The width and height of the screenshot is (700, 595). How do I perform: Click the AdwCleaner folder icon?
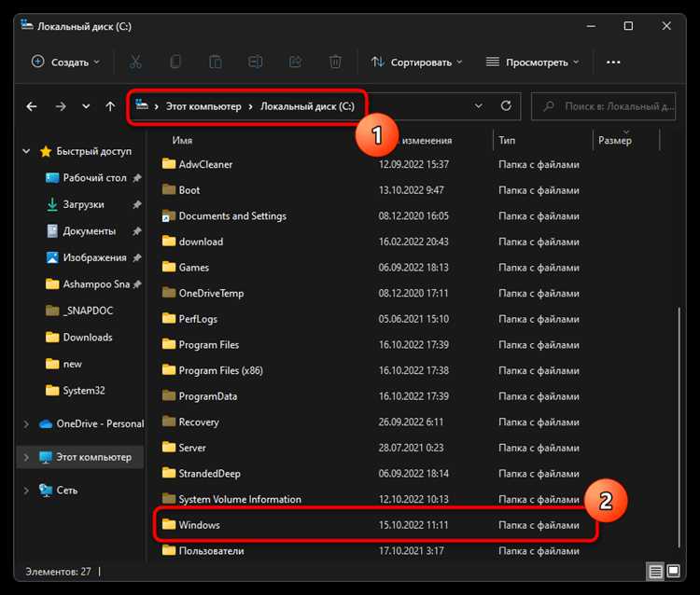[169, 164]
